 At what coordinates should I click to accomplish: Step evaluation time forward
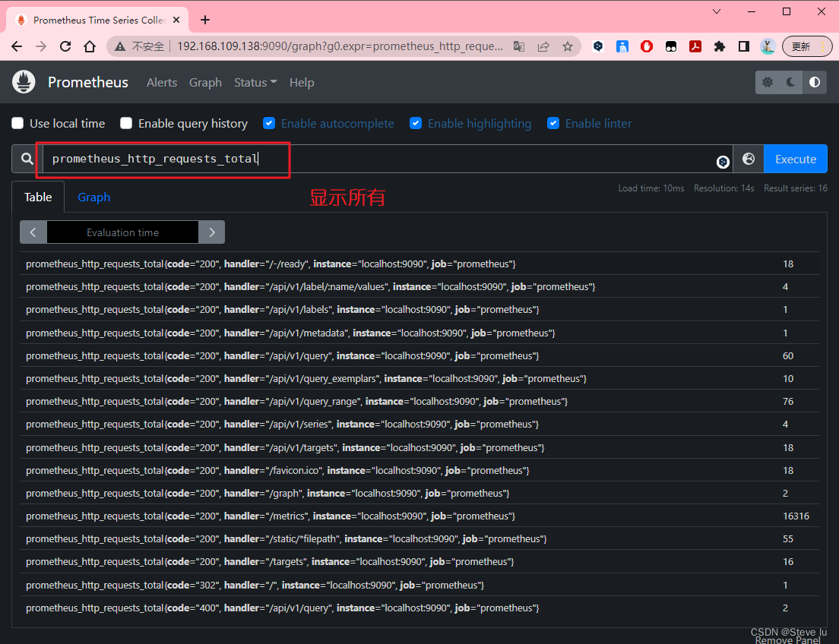tap(212, 232)
